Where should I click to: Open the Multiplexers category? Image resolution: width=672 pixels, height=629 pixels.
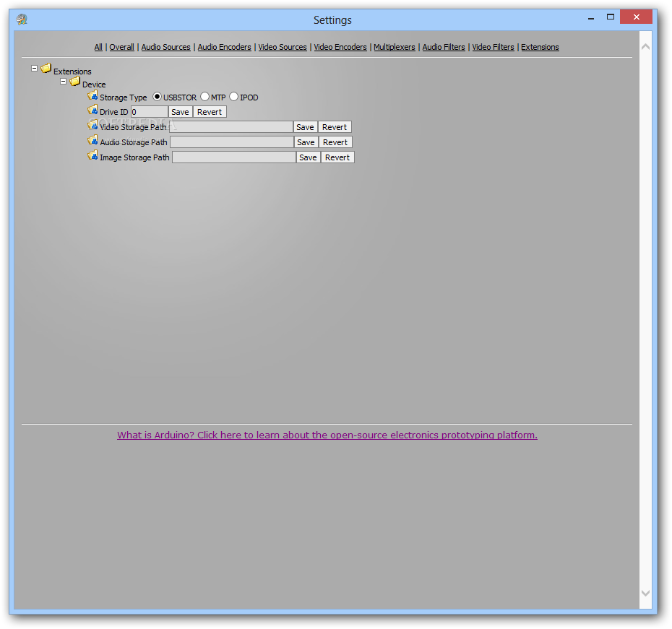395,47
